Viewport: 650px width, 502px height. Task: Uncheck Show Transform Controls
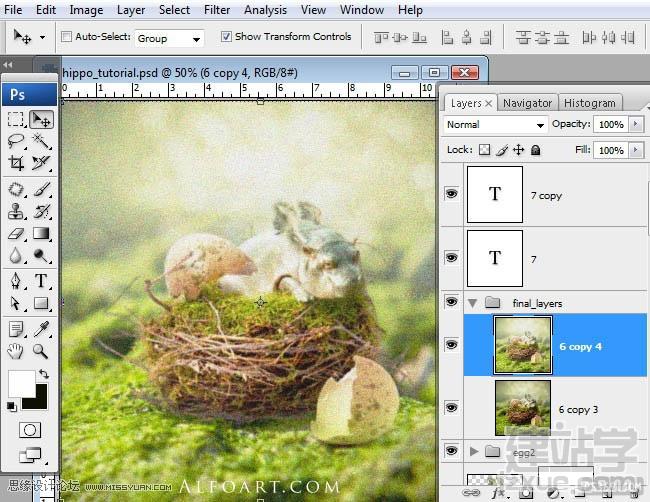(x=226, y=36)
